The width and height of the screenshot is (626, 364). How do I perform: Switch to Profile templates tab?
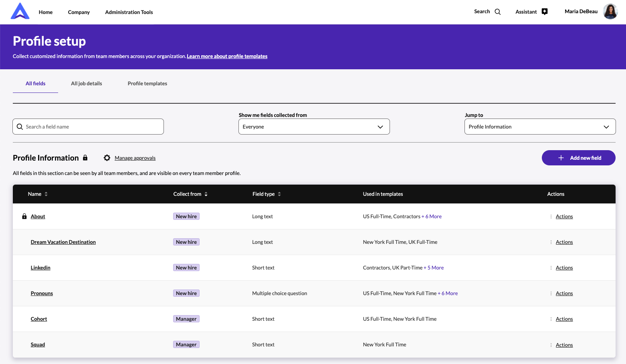pos(147,83)
